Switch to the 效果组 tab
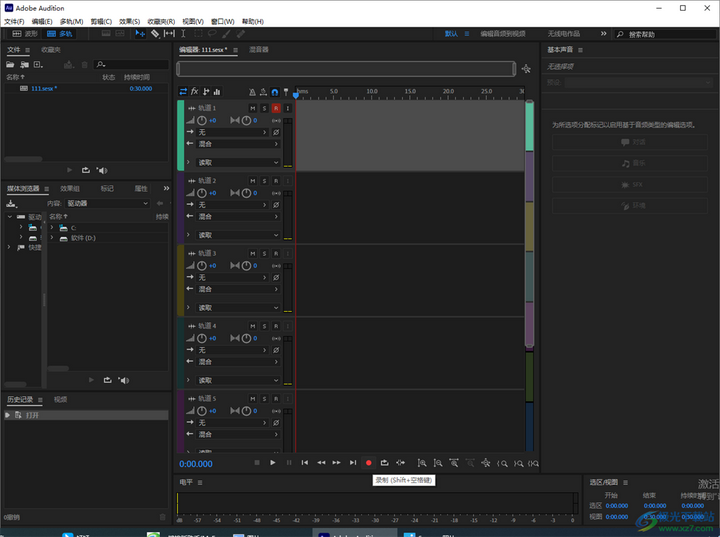The image size is (720, 537). [70, 189]
